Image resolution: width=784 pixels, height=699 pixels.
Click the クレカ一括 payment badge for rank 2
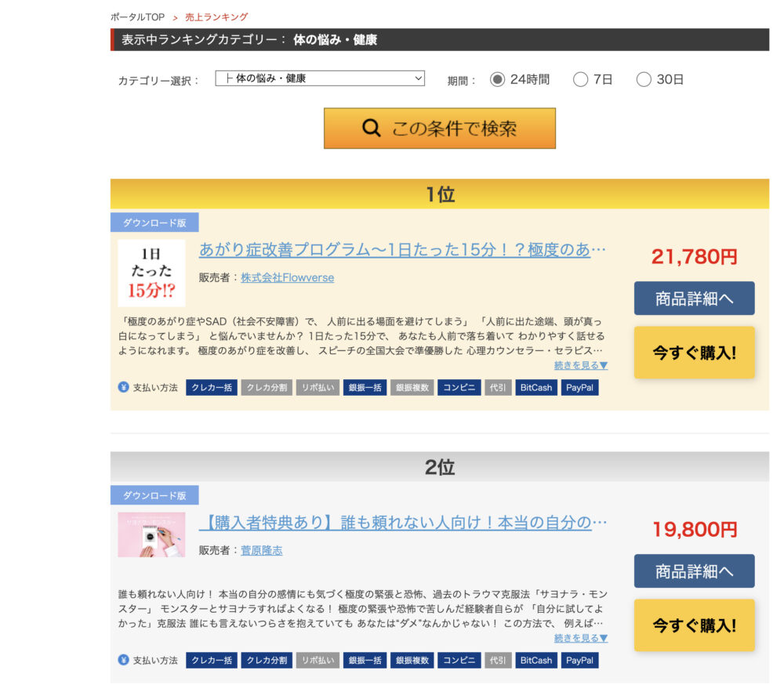210,660
